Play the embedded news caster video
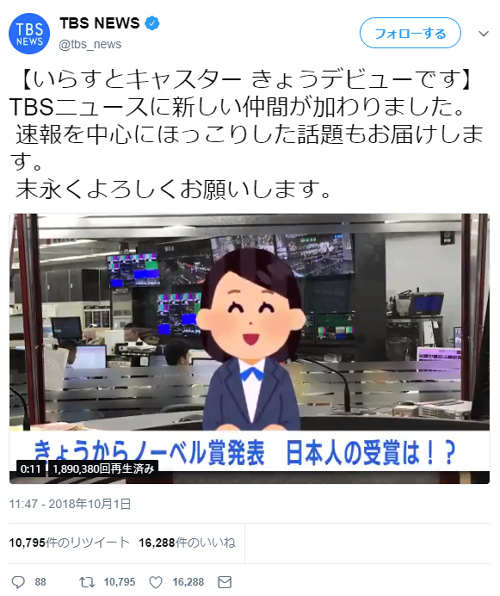Screen dimensions: 500x596 (249, 349)
